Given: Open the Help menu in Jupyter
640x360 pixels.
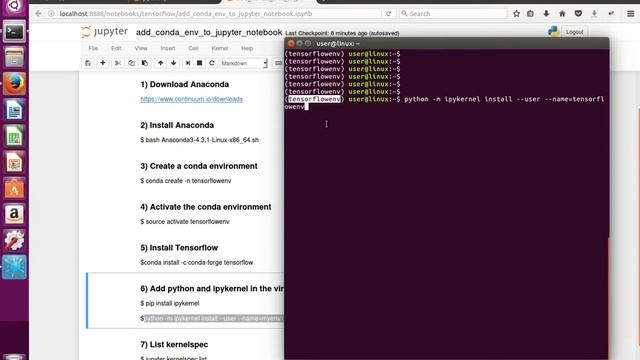Looking at the screenshot, I should click(x=247, y=48).
